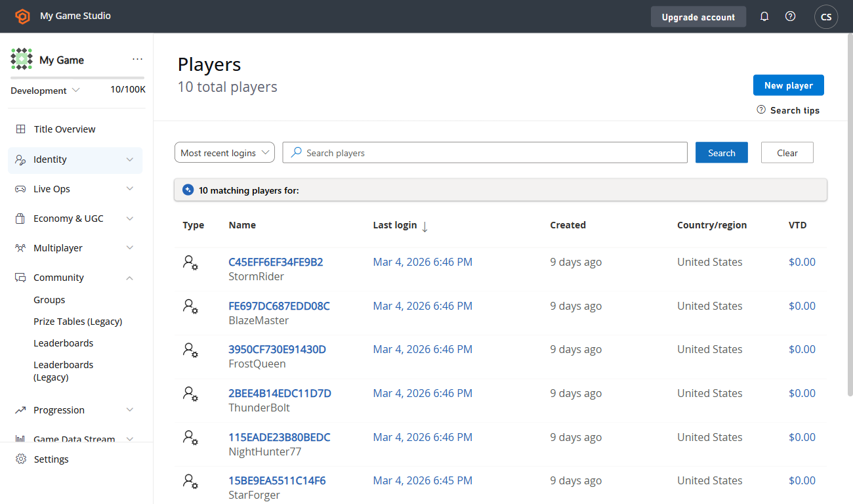
Task: Click the 10/100K usage progress bar
Action: click(x=77, y=78)
